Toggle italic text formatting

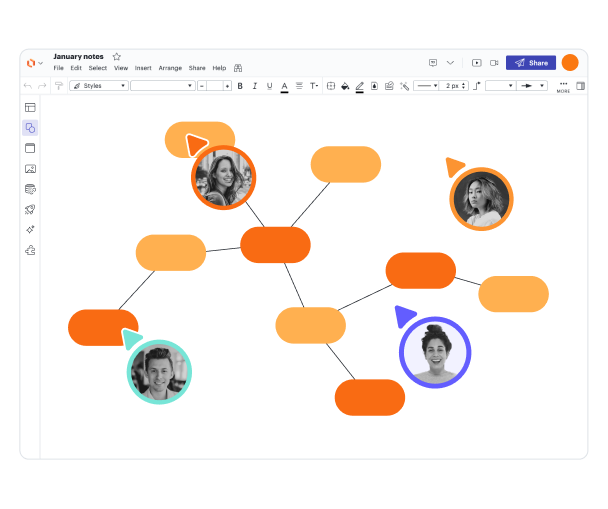click(254, 86)
